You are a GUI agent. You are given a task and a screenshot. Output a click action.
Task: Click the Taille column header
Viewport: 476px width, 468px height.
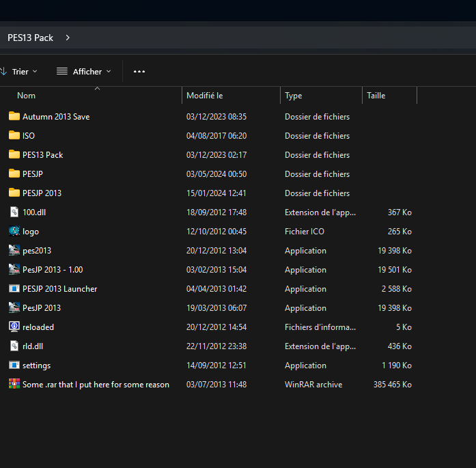[x=376, y=96]
